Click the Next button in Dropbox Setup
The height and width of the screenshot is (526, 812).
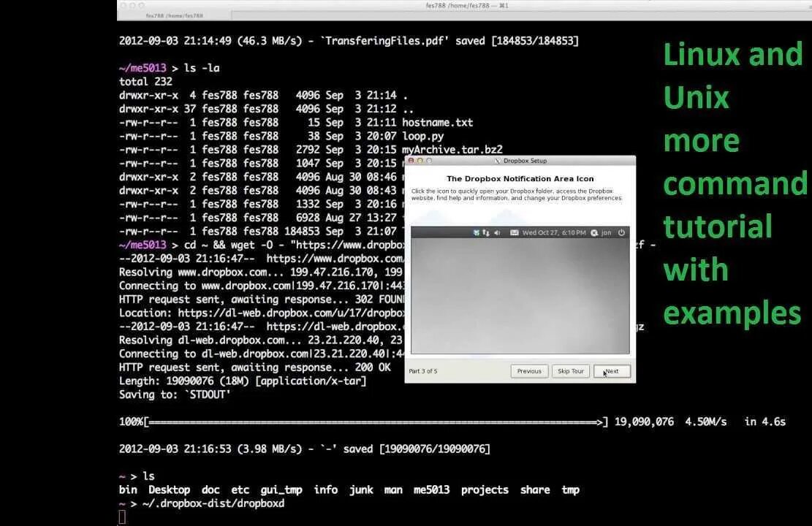click(x=612, y=371)
